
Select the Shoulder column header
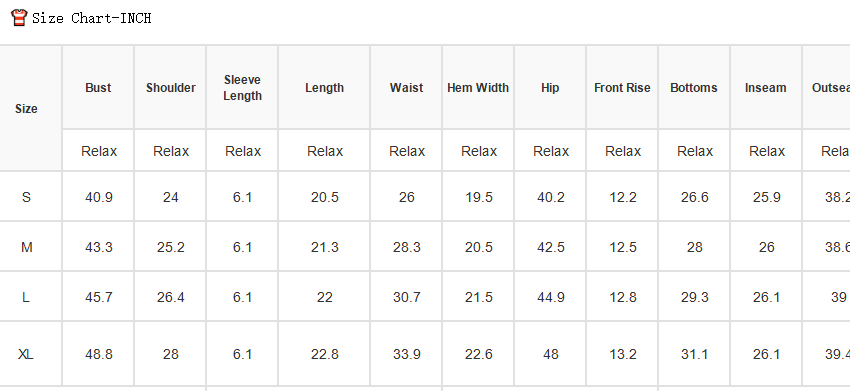pyautogui.click(x=171, y=88)
